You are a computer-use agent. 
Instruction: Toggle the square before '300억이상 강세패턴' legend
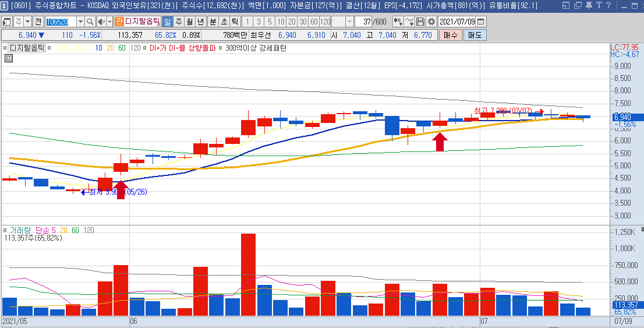point(221,48)
